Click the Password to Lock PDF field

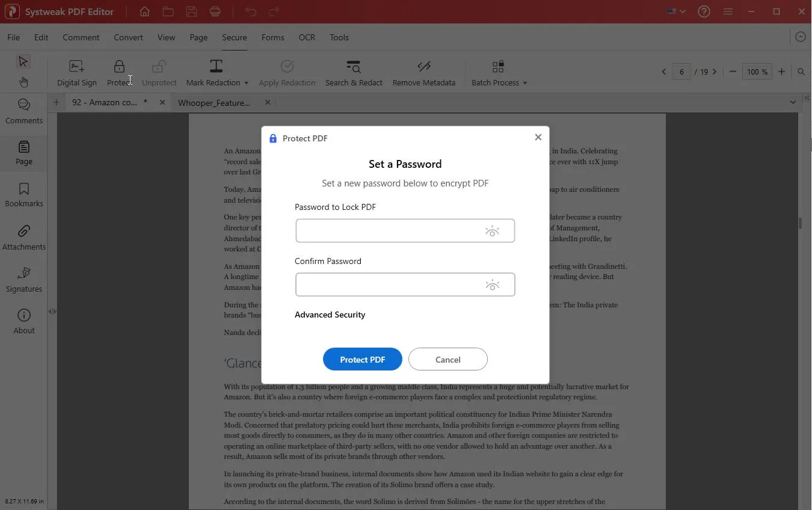[x=388, y=231]
